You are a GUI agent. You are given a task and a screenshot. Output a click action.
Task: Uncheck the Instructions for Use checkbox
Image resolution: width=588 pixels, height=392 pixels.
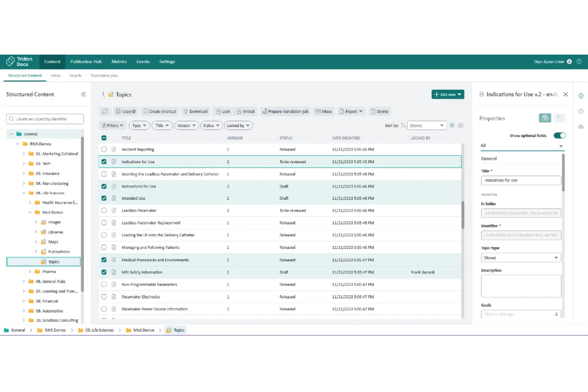click(104, 186)
